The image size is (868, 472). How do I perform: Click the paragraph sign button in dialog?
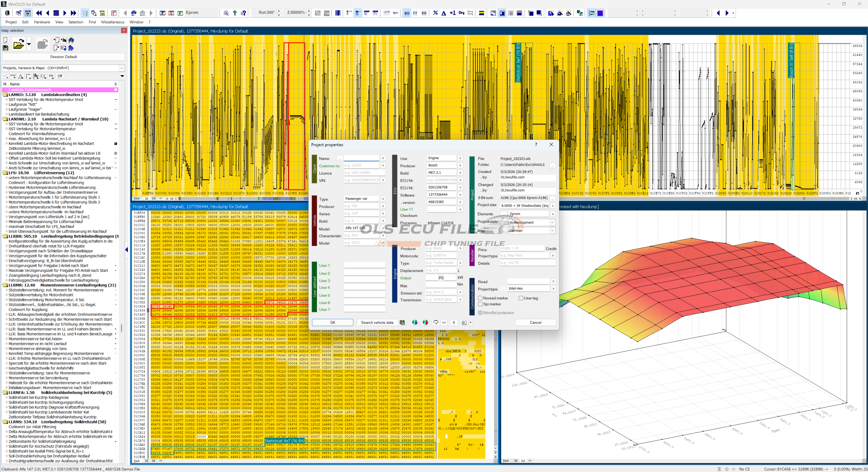(x=454, y=322)
